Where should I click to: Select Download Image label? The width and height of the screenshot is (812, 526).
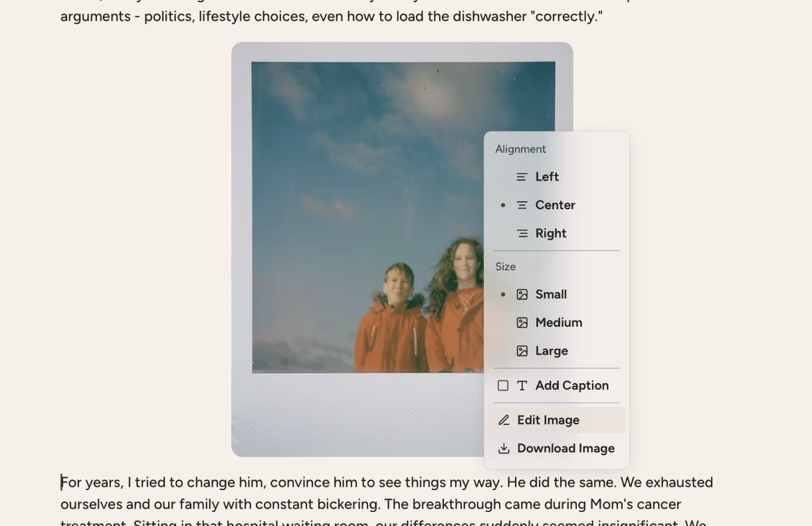pos(566,449)
